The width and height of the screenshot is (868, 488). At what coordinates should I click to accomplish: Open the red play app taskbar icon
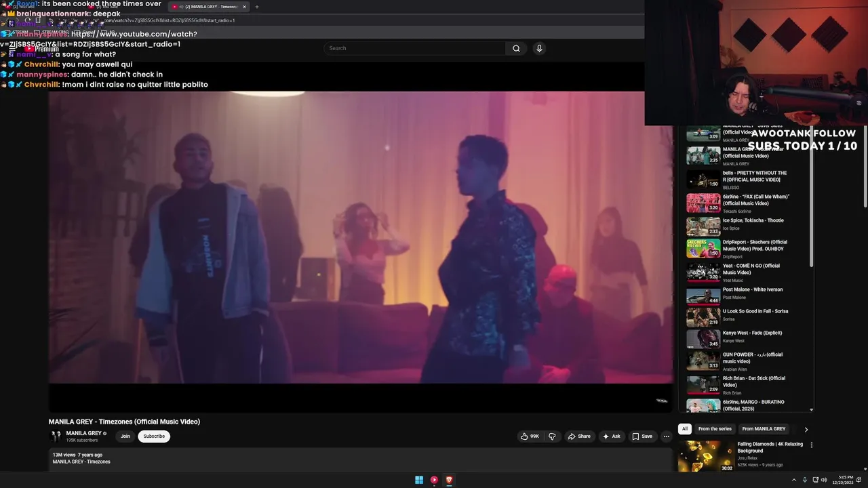[x=434, y=480]
